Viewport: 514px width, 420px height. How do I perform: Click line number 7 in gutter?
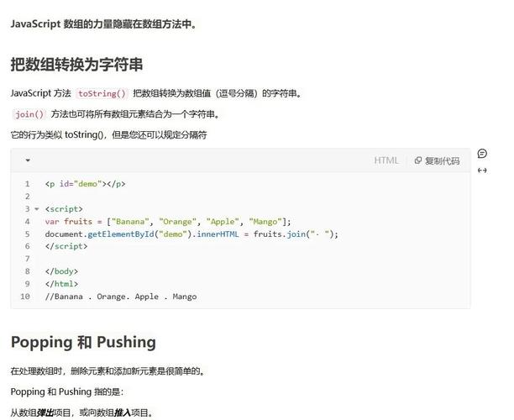point(28,259)
